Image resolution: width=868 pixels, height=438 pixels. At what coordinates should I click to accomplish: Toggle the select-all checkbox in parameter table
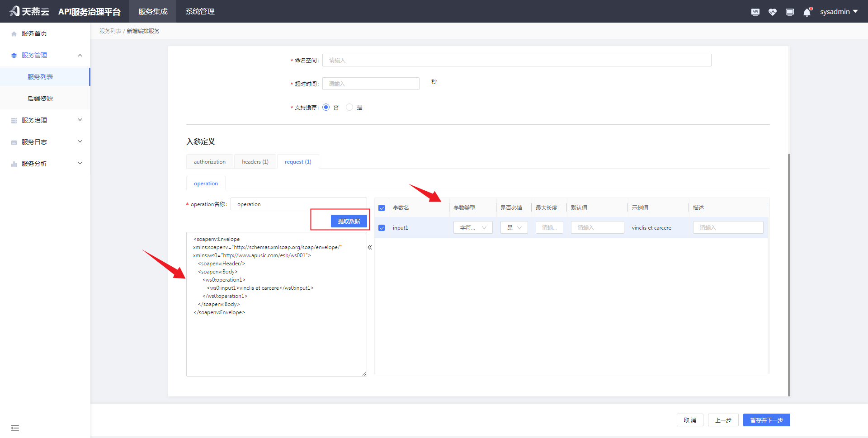click(x=382, y=207)
